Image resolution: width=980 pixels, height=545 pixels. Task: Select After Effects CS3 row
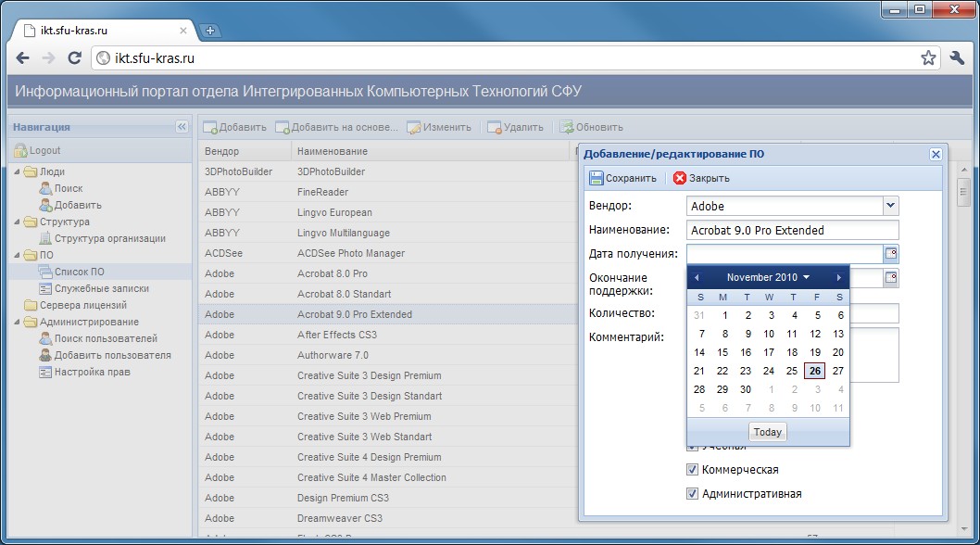388,335
